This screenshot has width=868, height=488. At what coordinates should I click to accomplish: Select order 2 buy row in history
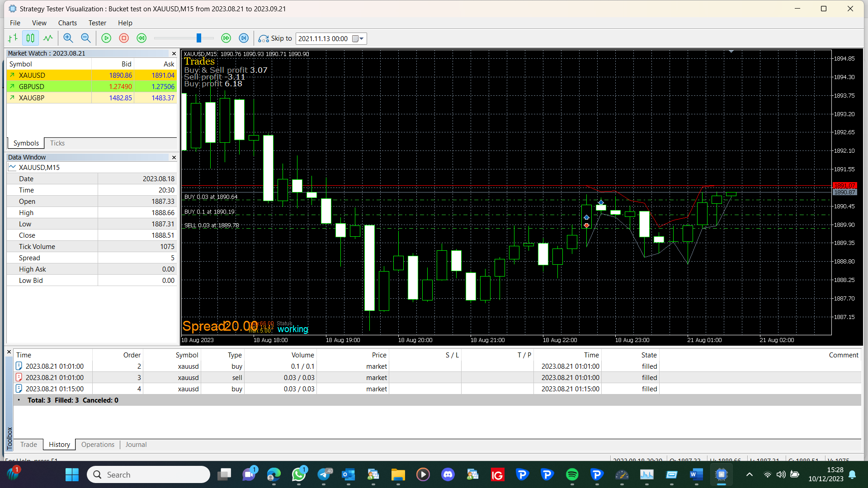[x=437, y=366]
